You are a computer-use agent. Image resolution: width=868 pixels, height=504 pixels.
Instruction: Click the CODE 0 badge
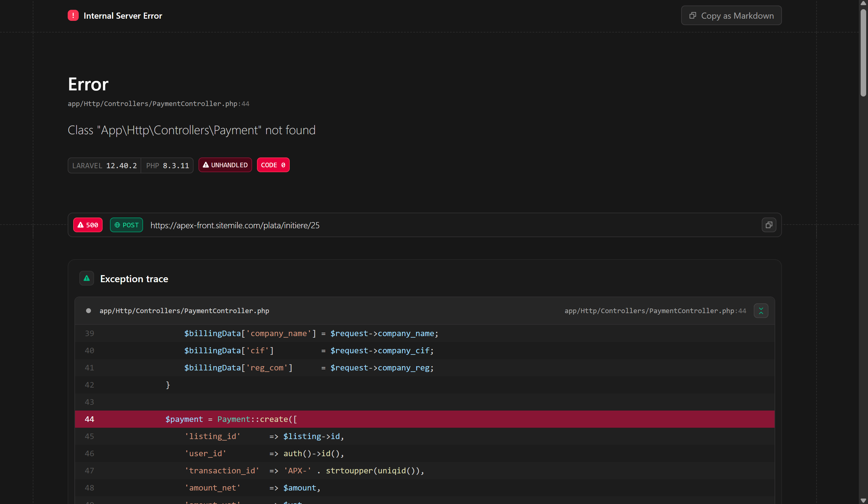click(273, 165)
